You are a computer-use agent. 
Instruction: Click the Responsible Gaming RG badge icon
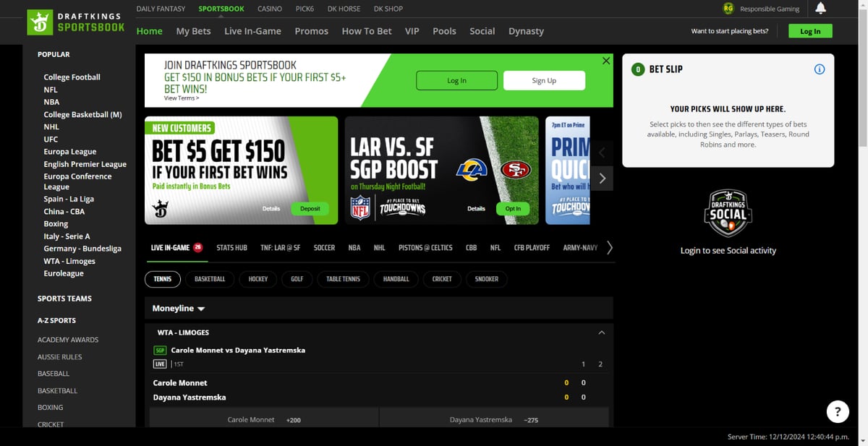click(728, 9)
